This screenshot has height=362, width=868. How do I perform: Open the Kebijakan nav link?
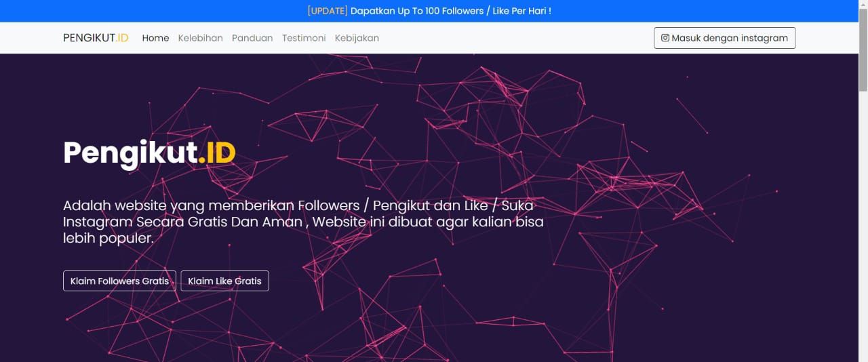point(357,38)
